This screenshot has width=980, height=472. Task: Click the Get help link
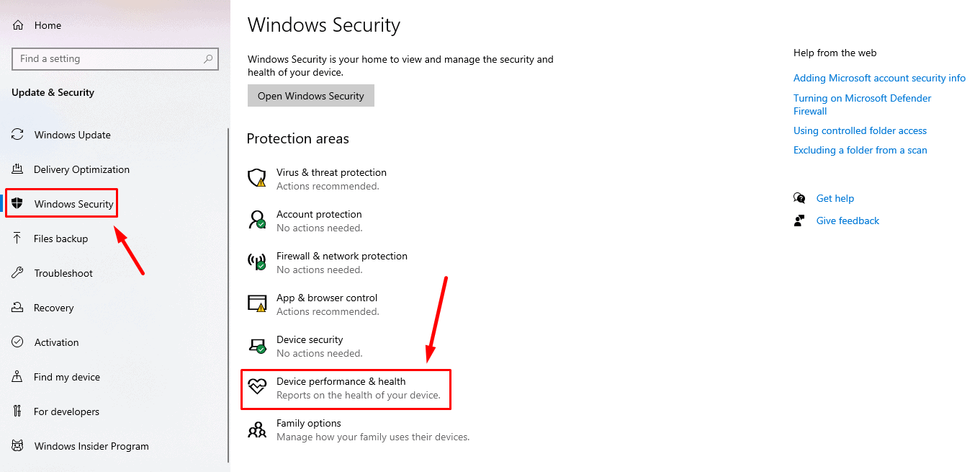tap(835, 198)
